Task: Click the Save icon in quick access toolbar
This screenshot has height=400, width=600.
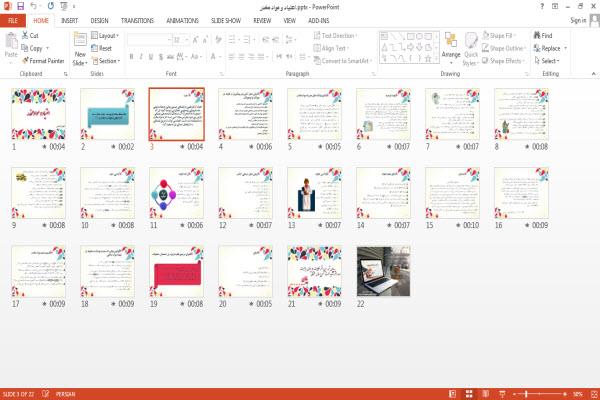Action: click(21, 6)
